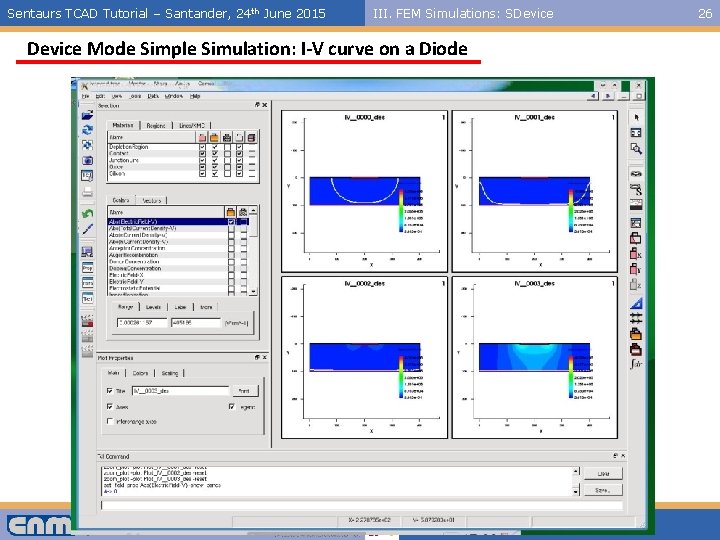This screenshot has width=720, height=540.
Task: Click mesh column icon in materials header
Action: (227, 137)
